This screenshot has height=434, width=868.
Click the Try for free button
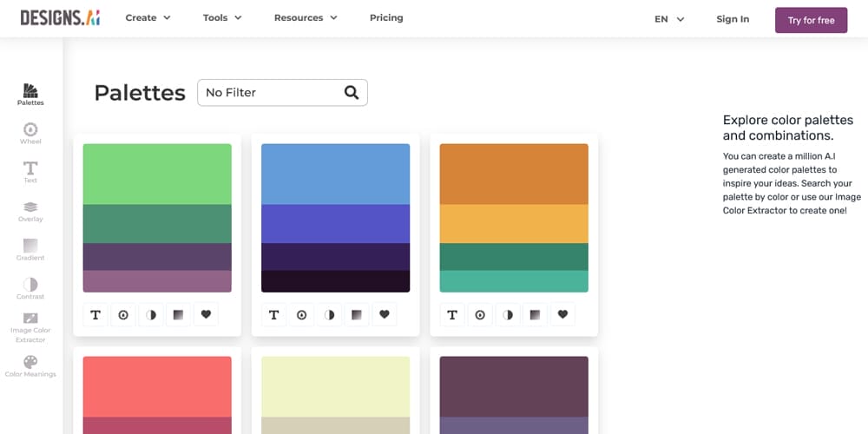(x=811, y=20)
